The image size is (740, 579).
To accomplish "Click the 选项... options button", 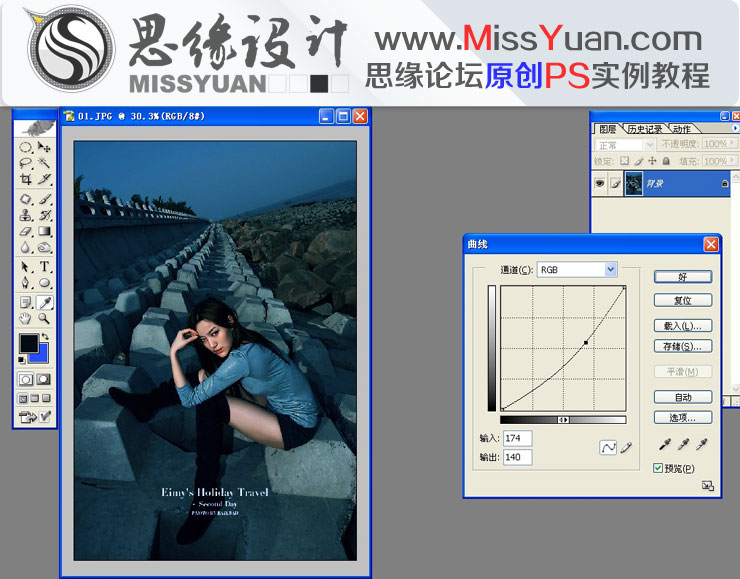I will (682, 418).
